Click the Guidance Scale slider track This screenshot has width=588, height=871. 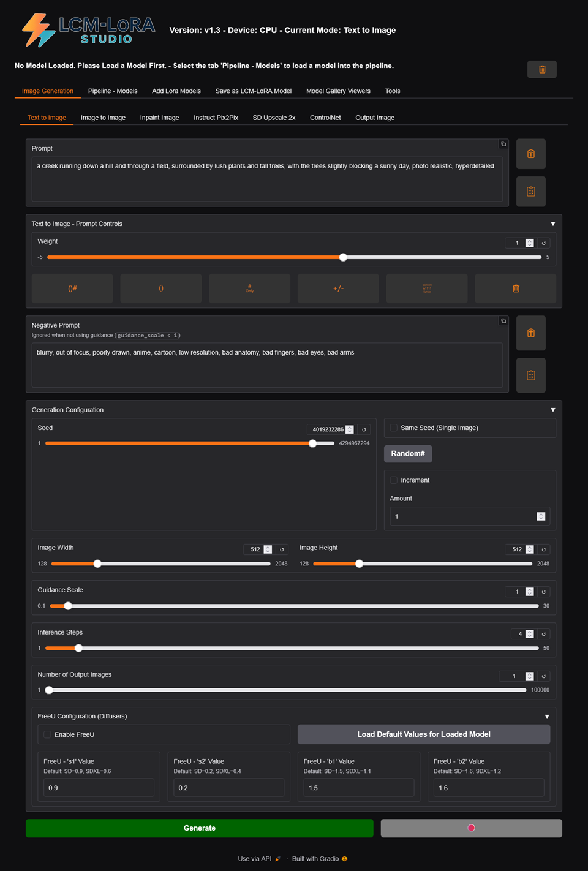click(294, 606)
